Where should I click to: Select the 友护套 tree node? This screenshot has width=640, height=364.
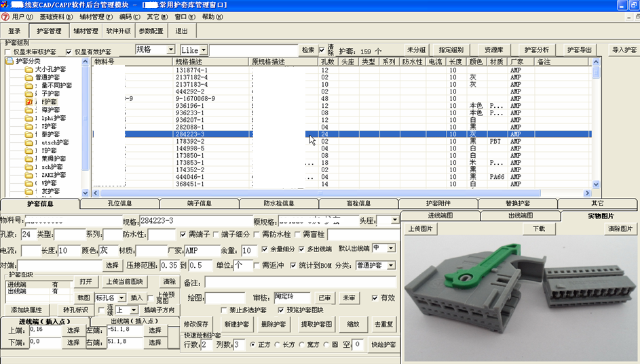(51, 191)
